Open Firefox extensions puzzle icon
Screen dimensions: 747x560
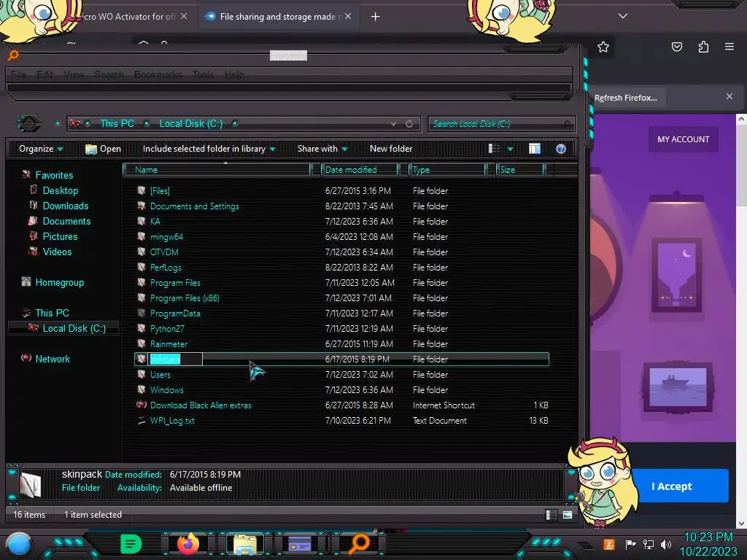point(703,47)
